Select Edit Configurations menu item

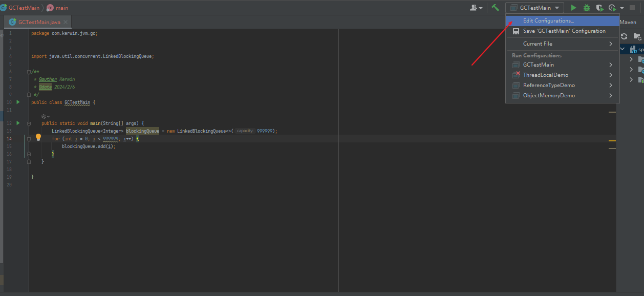pos(548,21)
